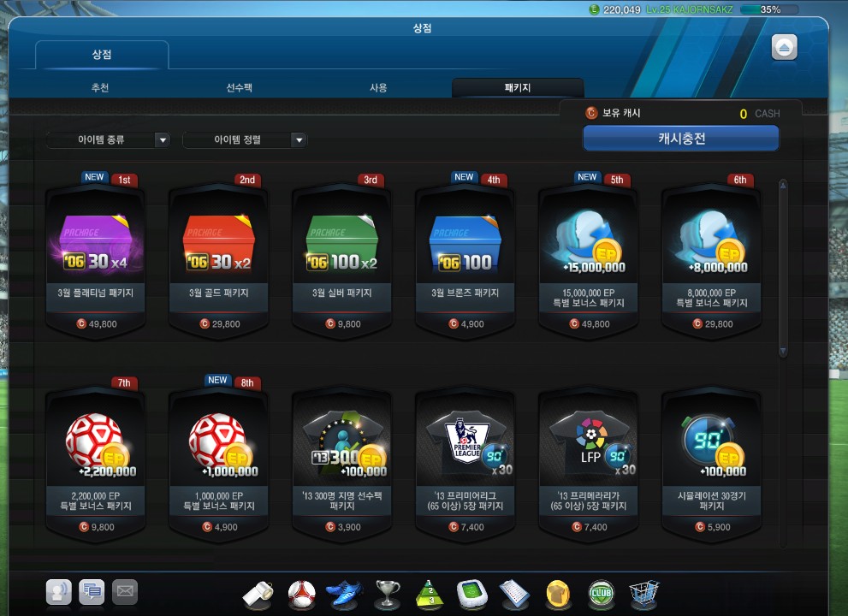The image size is (848, 616).
Task: Click the eject-style button at top right
Action: [x=784, y=48]
